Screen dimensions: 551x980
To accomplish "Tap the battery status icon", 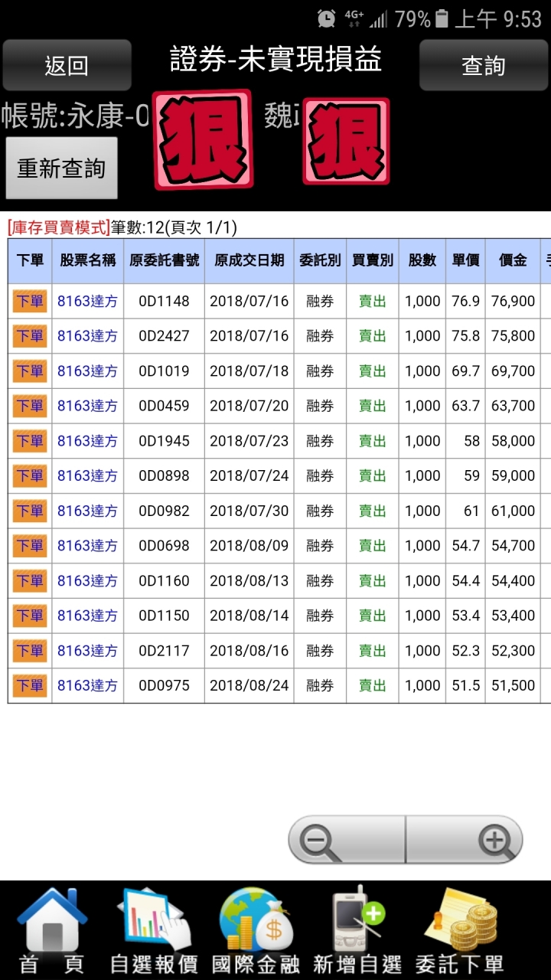I will (442, 18).
